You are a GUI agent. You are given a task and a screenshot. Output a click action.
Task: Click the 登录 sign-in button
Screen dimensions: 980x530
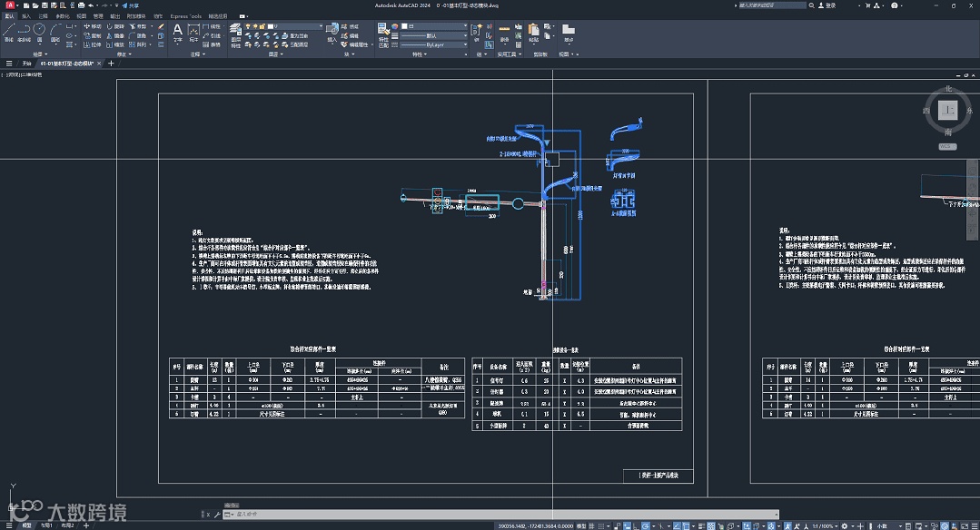[x=827, y=5]
